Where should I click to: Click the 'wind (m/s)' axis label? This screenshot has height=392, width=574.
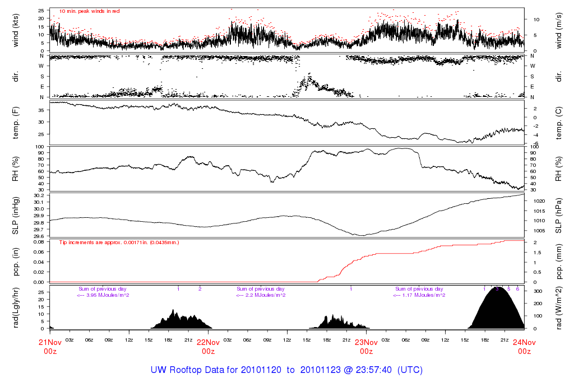tap(559, 30)
